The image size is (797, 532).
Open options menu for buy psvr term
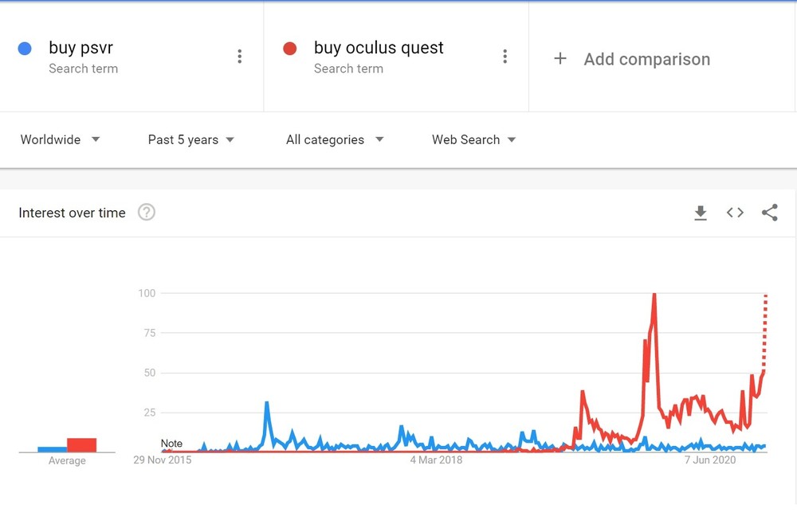pos(239,57)
